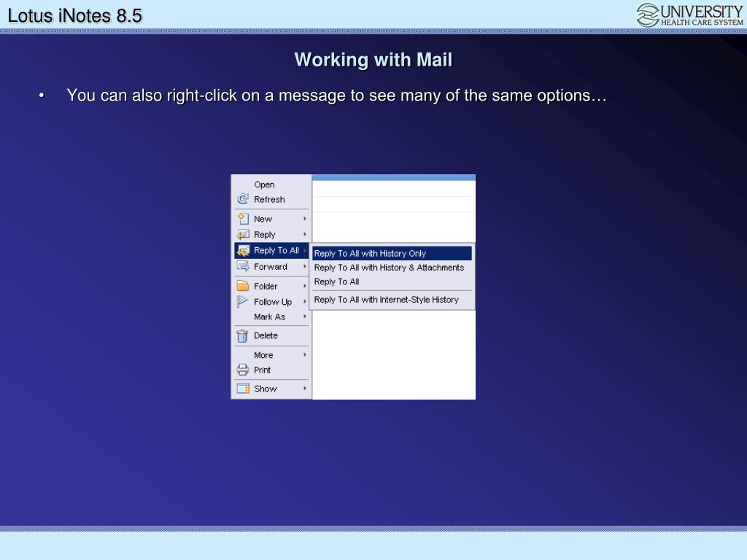Click the Folder icon

(243, 286)
